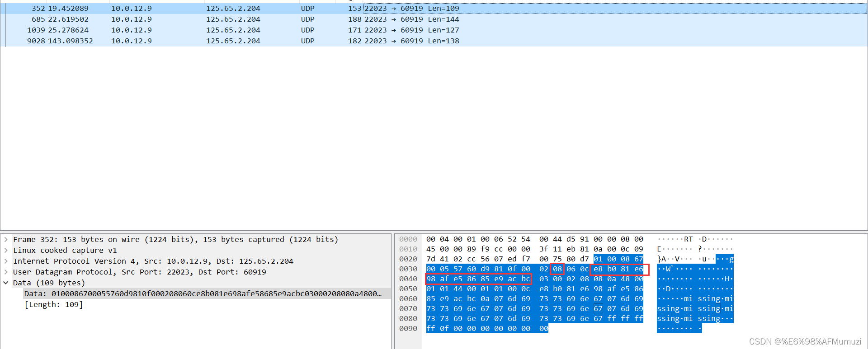Click hex offset 0080 row label
The width and height of the screenshot is (868, 349).
(408, 319)
